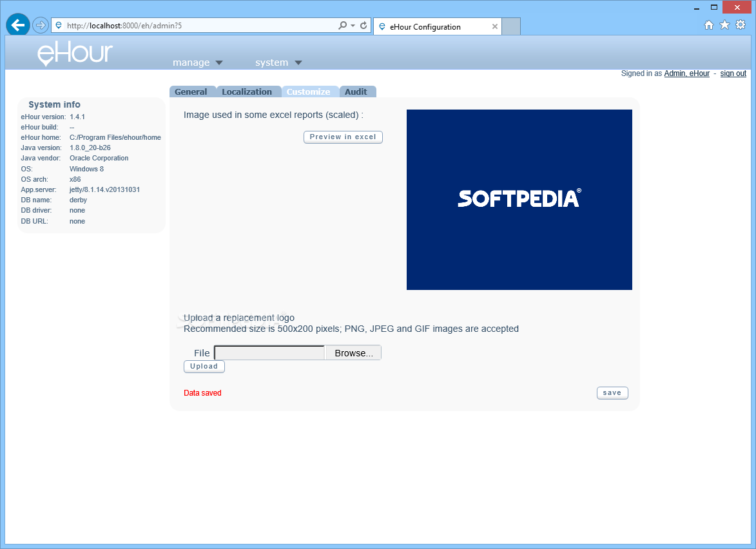Viewport: 756px width, 549px height.
Task: Click the eHour logo
Action: coord(75,53)
